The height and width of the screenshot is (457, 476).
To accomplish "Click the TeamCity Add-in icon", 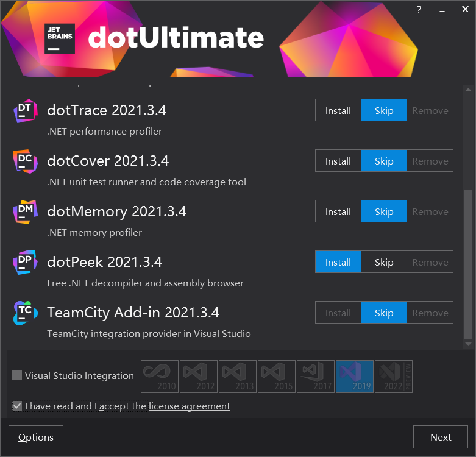I will [x=26, y=313].
